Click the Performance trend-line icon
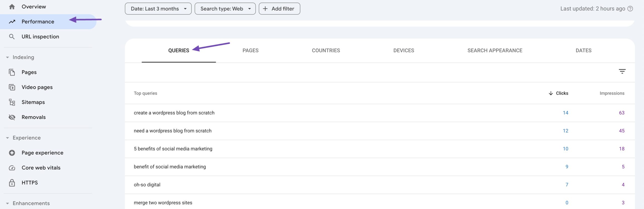 [12, 22]
